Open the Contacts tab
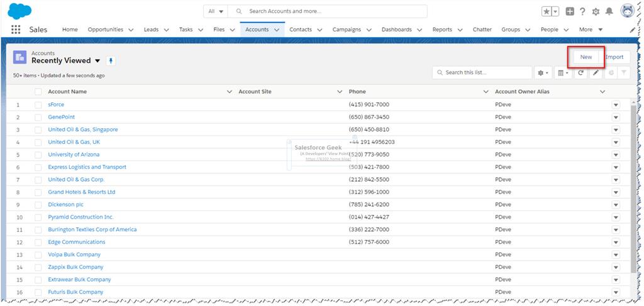644x306 pixels. tap(300, 30)
